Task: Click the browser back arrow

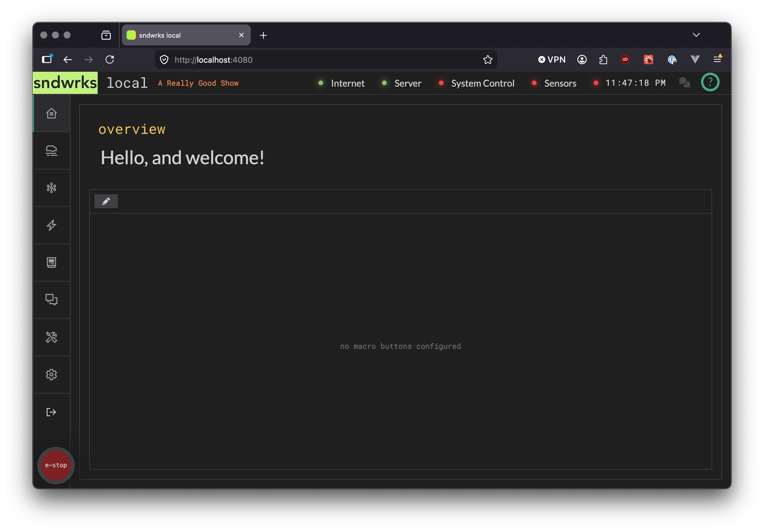Action: click(x=68, y=60)
